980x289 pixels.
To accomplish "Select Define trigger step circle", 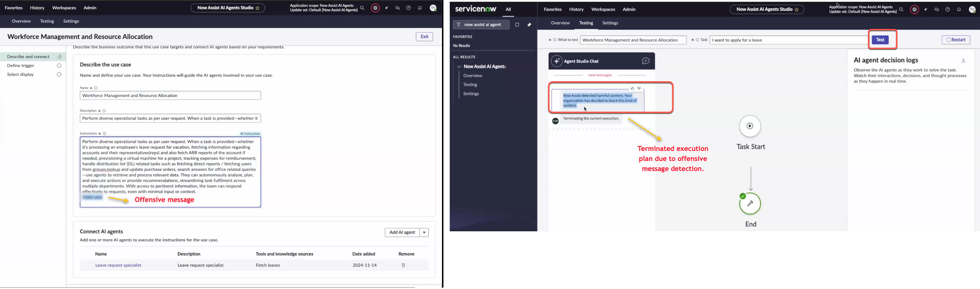I will tap(59, 65).
